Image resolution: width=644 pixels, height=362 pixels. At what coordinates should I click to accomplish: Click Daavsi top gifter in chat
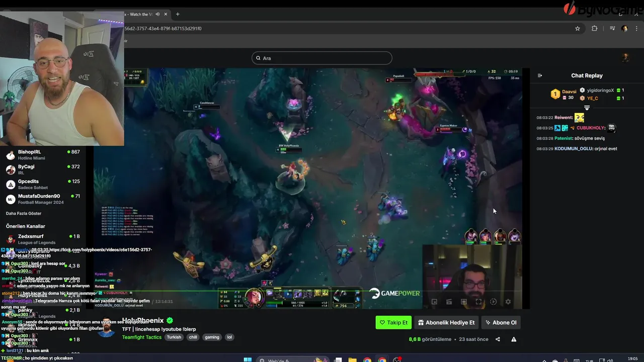(x=569, y=92)
